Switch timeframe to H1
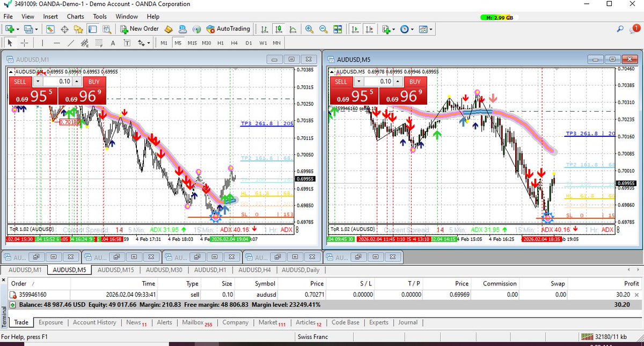 point(221,43)
